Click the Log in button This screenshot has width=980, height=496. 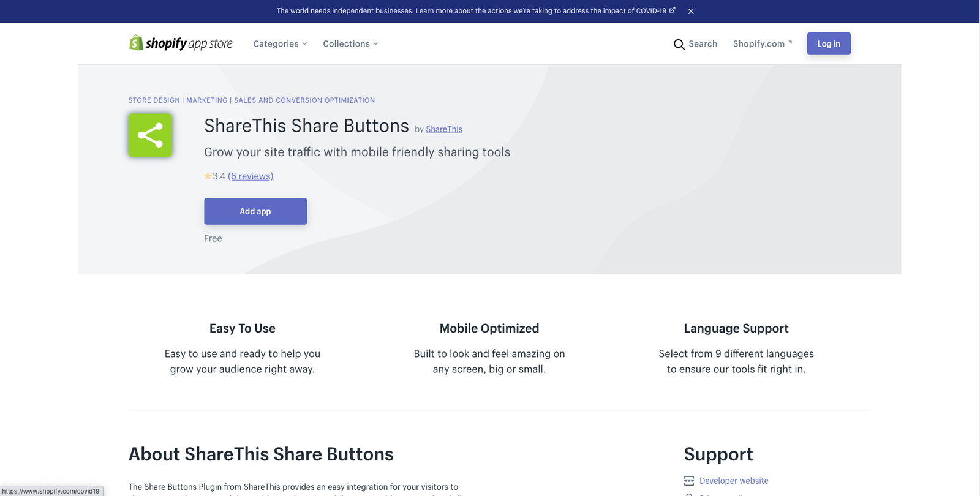[x=829, y=43]
